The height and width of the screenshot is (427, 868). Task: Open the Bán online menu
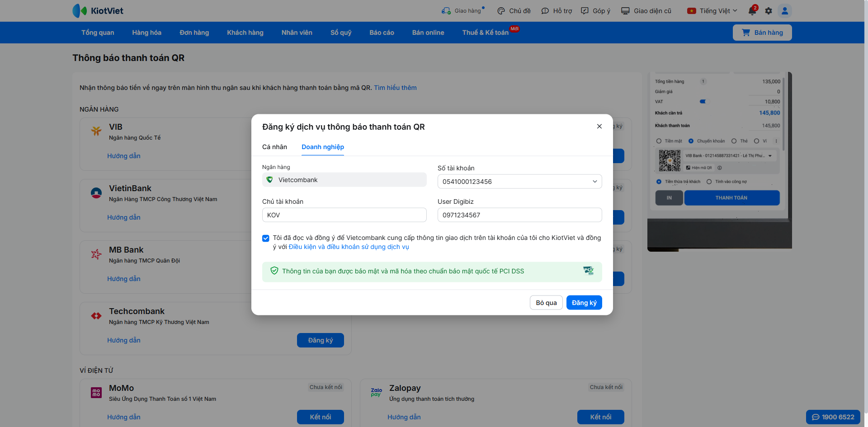(428, 33)
